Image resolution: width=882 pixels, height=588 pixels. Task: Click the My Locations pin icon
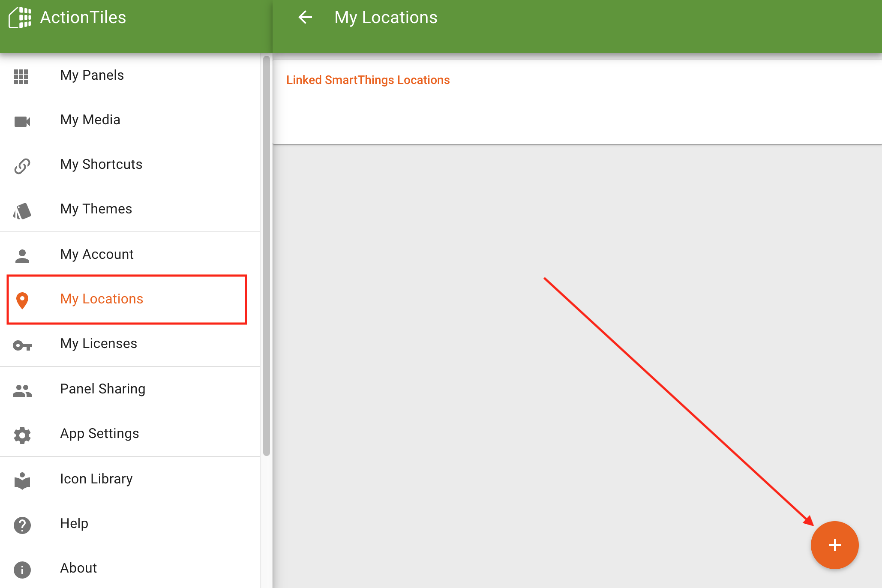tap(22, 300)
